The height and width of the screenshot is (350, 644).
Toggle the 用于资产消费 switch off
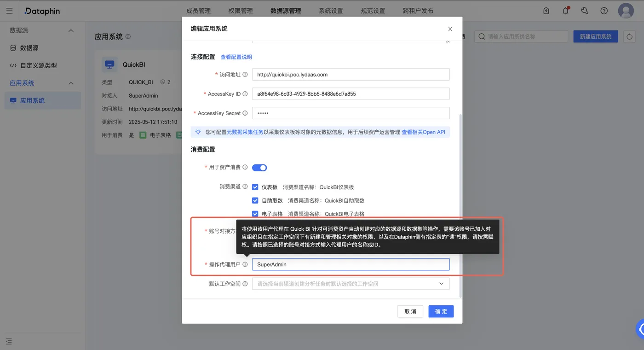coord(259,168)
